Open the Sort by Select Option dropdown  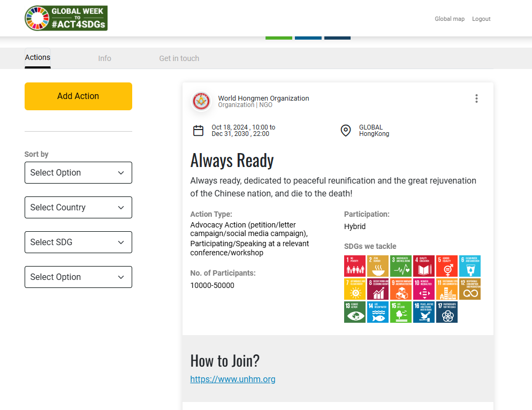[78, 173]
